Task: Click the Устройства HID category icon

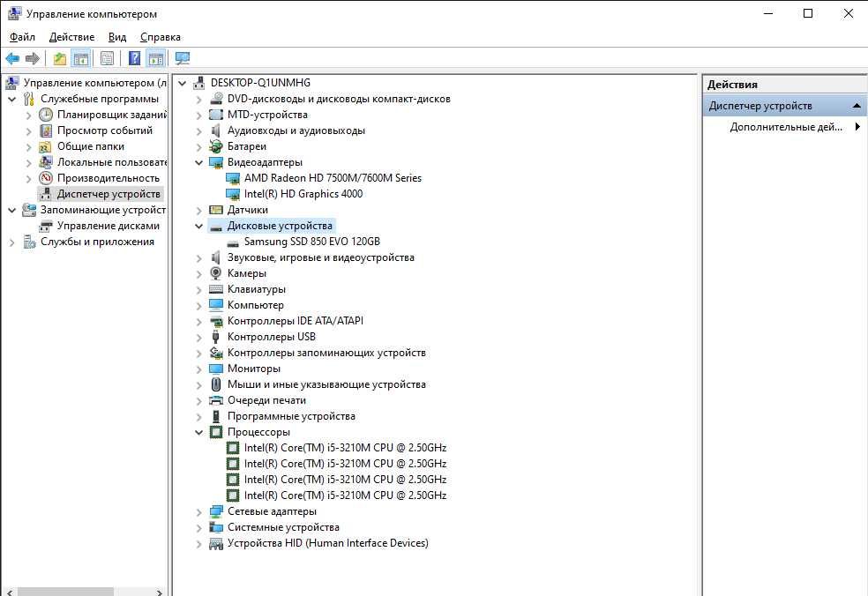Action: [216, 543]
